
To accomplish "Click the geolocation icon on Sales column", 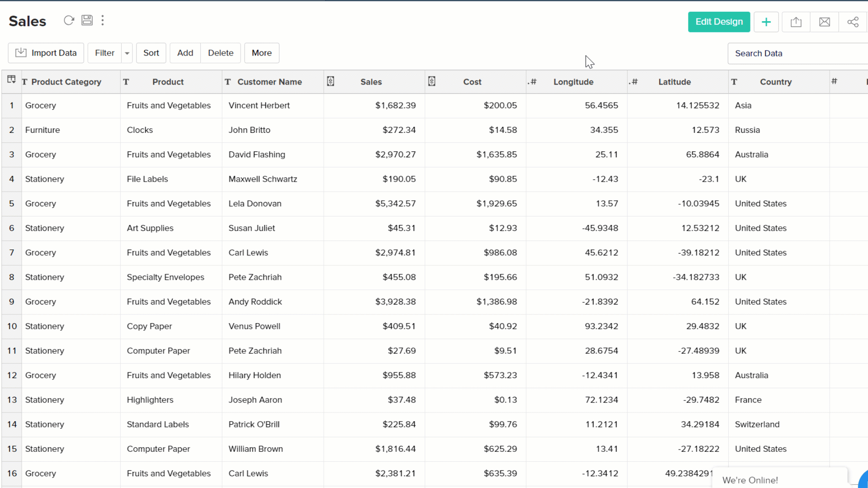I will click(330, 81).
